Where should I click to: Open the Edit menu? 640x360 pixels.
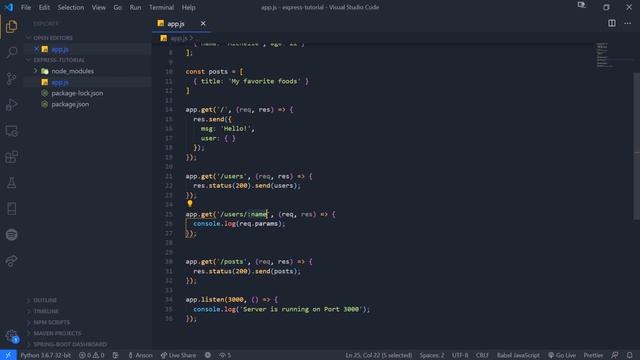(x=44, y=7)
